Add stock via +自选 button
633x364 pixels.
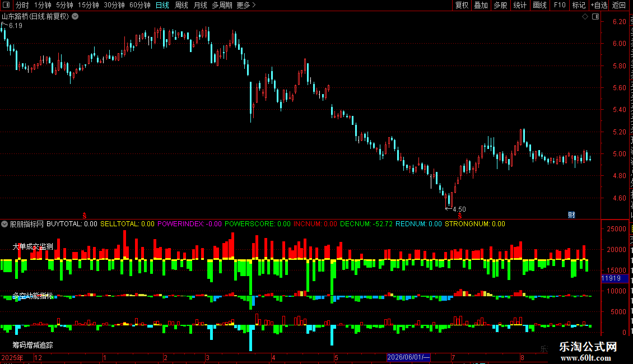click(599, 5)
